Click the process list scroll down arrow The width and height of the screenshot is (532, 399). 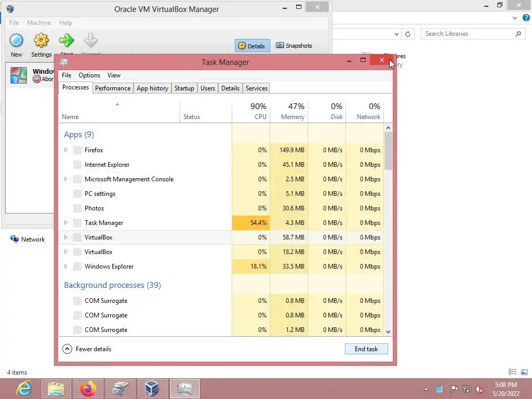click(388, 332)
